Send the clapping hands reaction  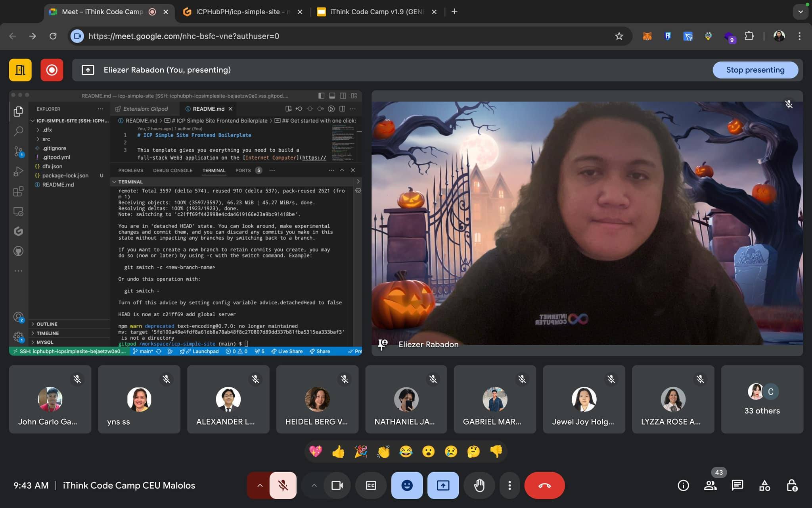pyautogui.click(x=383, y=451)
